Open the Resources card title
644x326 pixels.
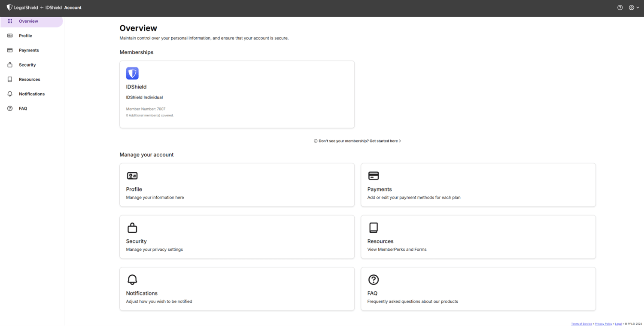(380, 241)
